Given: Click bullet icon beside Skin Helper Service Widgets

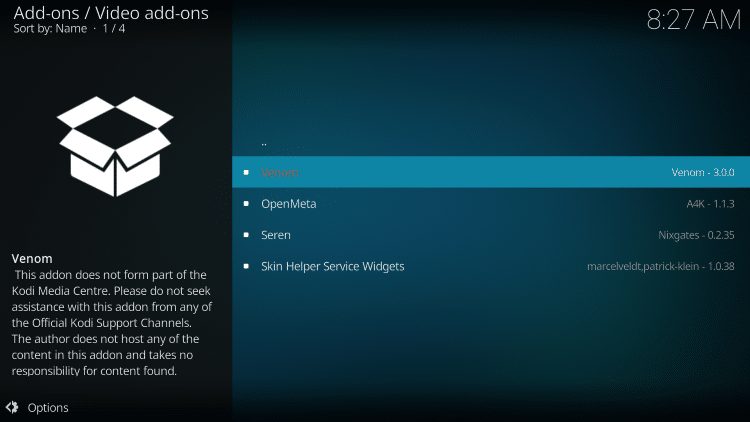Looking at the screenshot, I should (246, 266).
